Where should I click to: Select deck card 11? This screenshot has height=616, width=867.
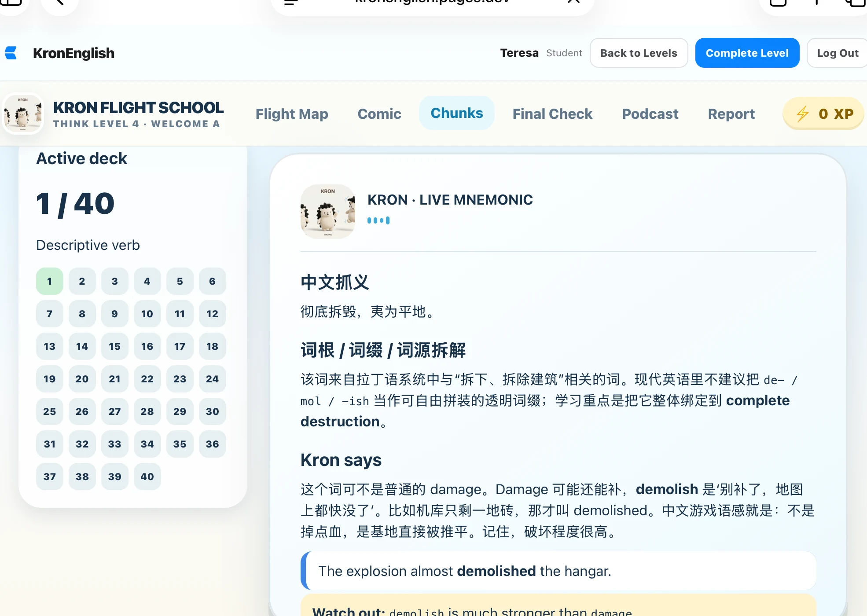coord(180,314)
